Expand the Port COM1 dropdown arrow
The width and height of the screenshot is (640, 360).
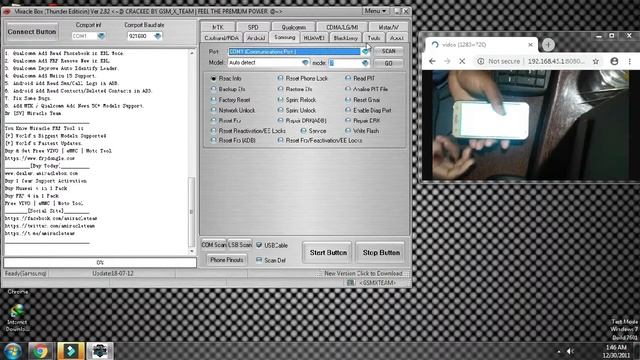pos(365,51)
